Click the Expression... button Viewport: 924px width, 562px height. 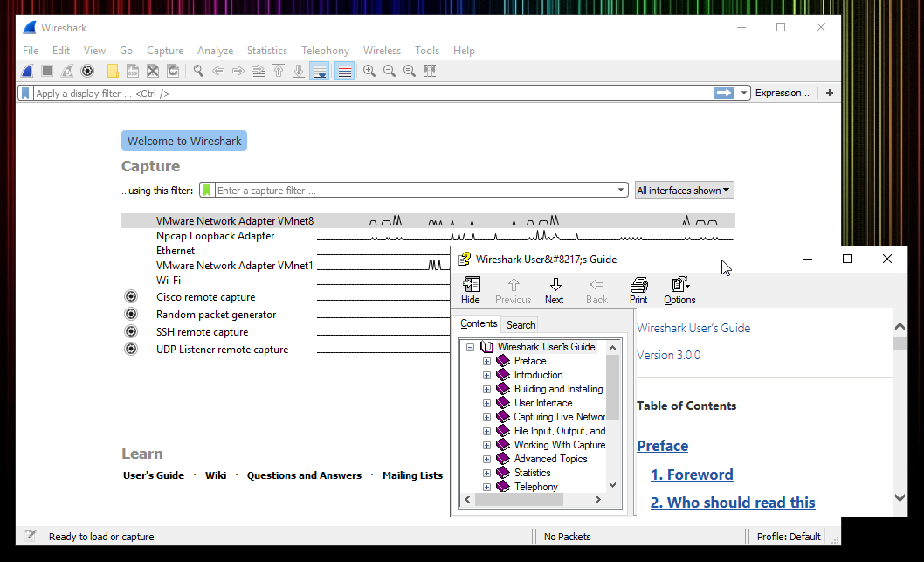(x=782, y=93)
